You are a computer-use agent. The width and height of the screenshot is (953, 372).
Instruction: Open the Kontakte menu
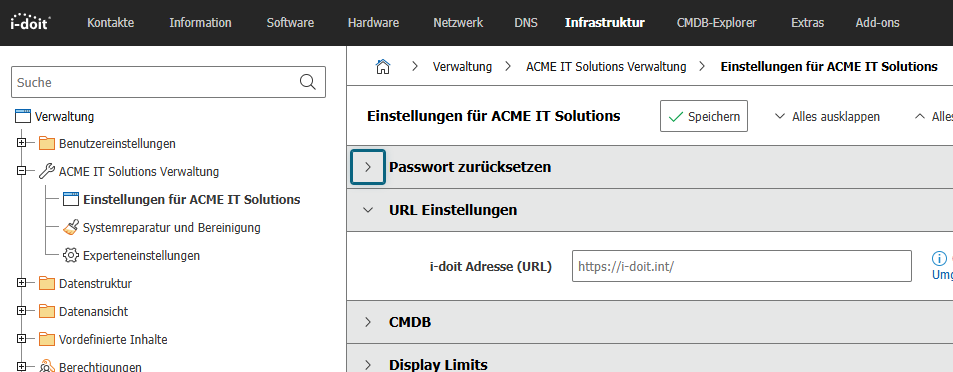111,23
